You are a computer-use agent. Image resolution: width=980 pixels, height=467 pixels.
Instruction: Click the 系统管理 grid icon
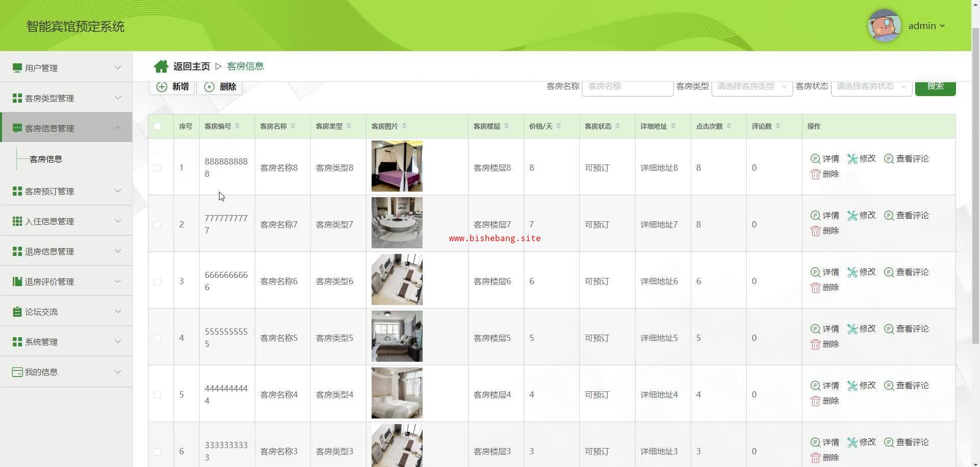point(17,342)
